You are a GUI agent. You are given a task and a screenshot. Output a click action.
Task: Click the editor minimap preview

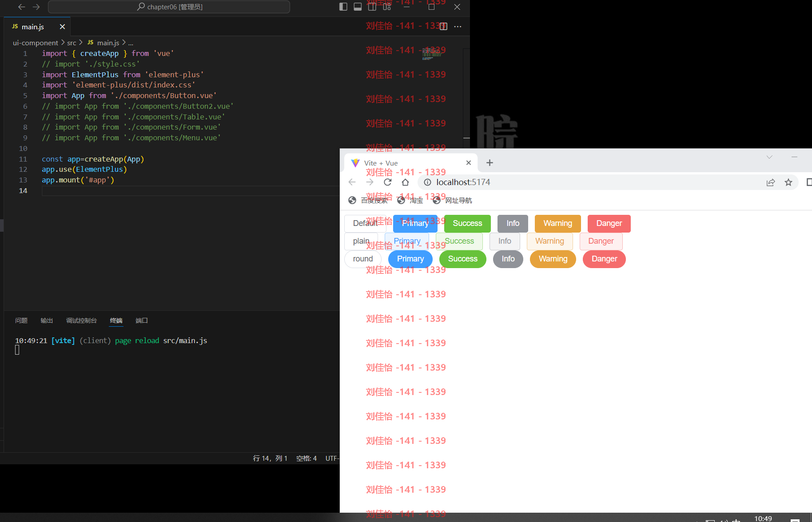click(x=431, y=53)
